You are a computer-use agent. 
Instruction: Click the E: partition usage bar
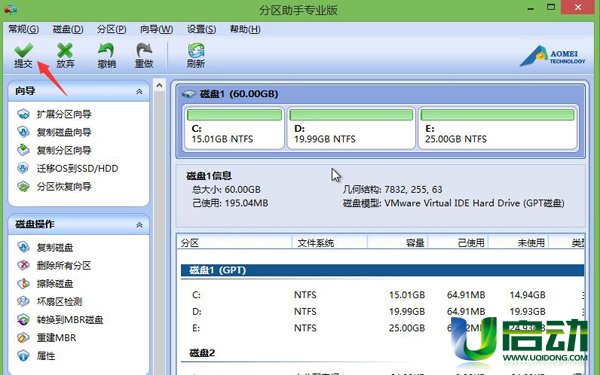[x=497, y=114]
